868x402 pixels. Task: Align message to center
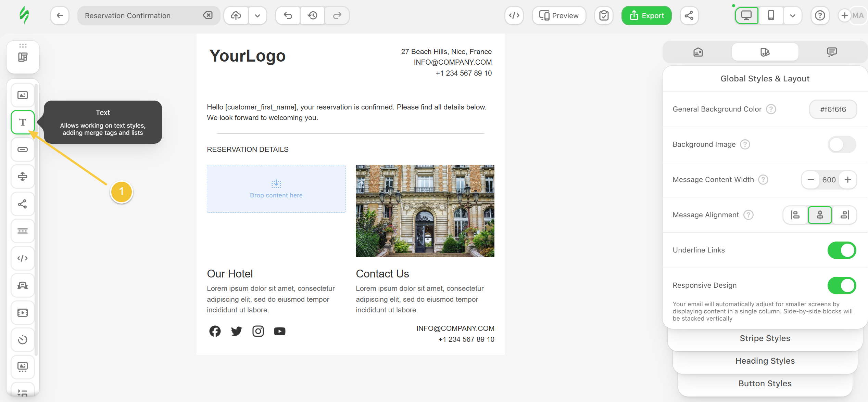tap(820, 215)
